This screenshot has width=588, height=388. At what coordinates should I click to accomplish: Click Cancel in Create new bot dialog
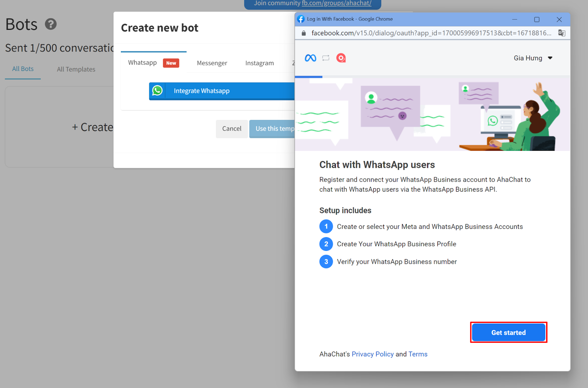(232, 129)
